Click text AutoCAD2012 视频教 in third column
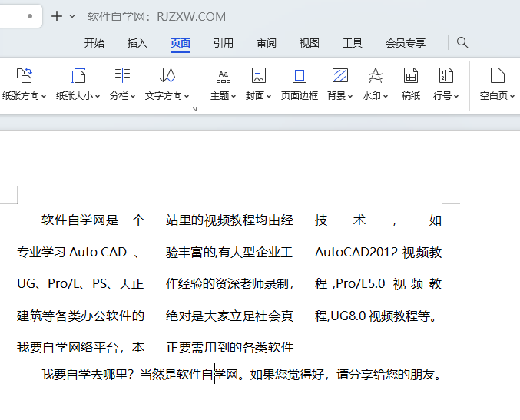This screenshot has width=520, height=420. tap(378, 253)
